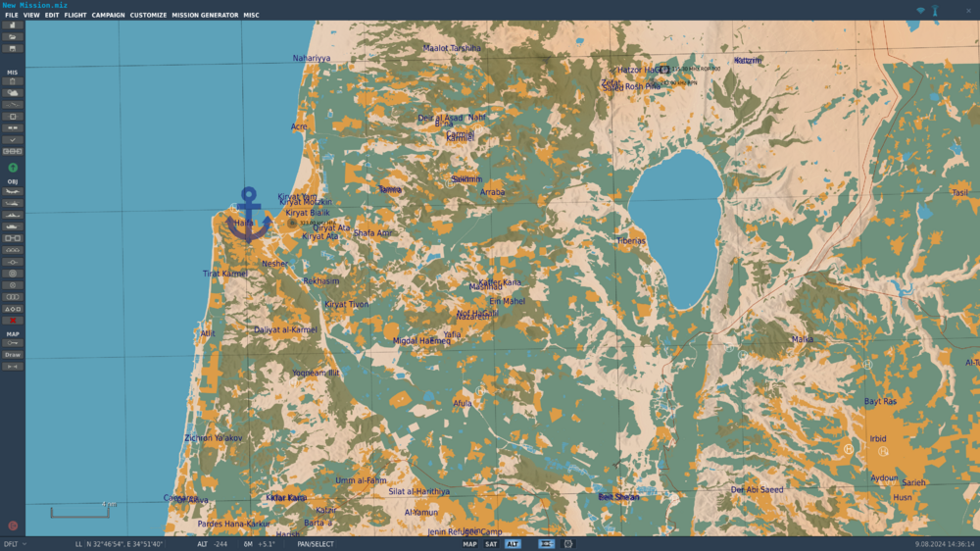Select the ship group placement tool
Viewport: 980px width, 551px height.
[13, 215]
